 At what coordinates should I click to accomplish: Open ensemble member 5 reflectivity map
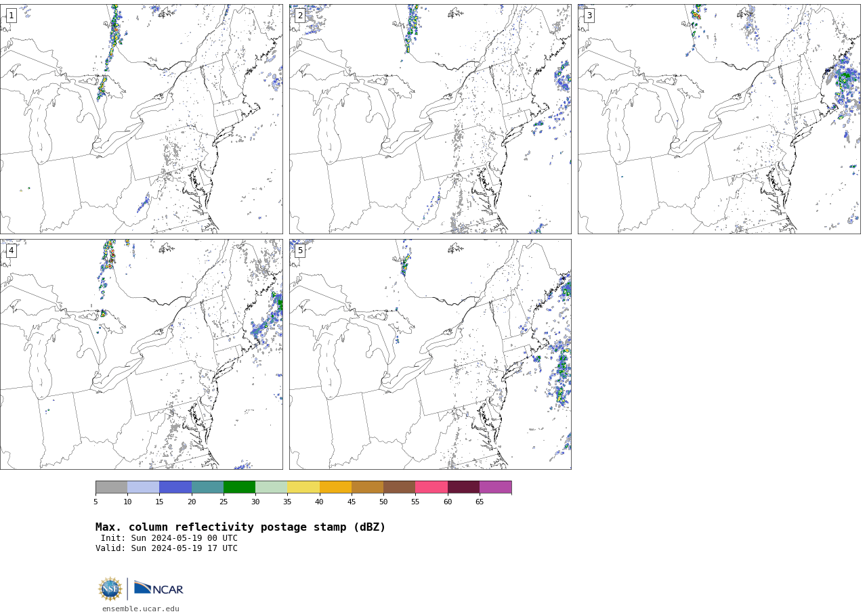pyautogui.click(x=430, y=354)
